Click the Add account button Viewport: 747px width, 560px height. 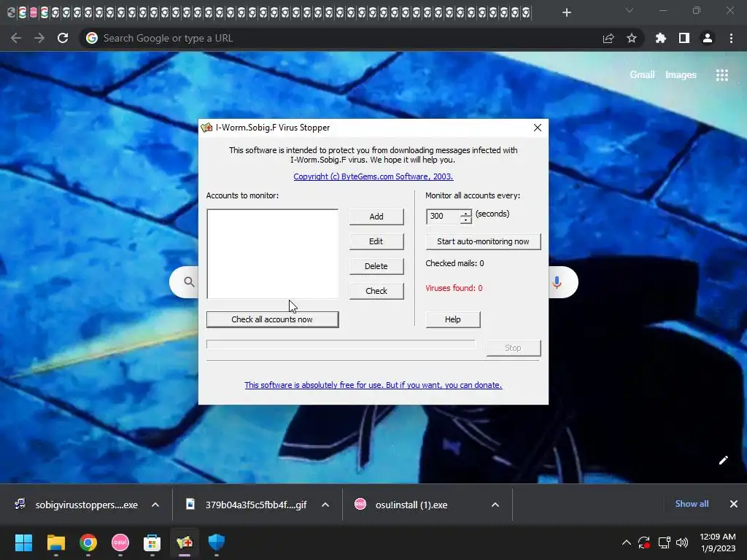tap(376, 217)
